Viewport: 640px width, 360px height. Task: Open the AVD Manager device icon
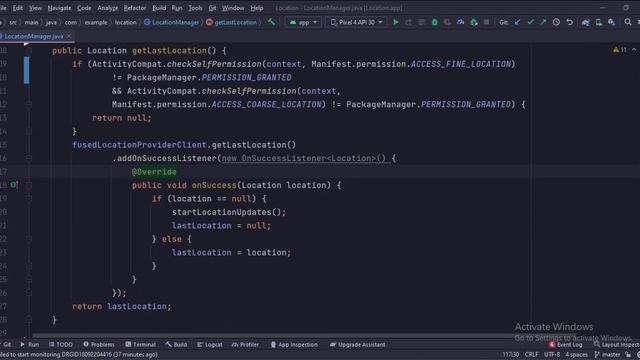coord(598,22)
